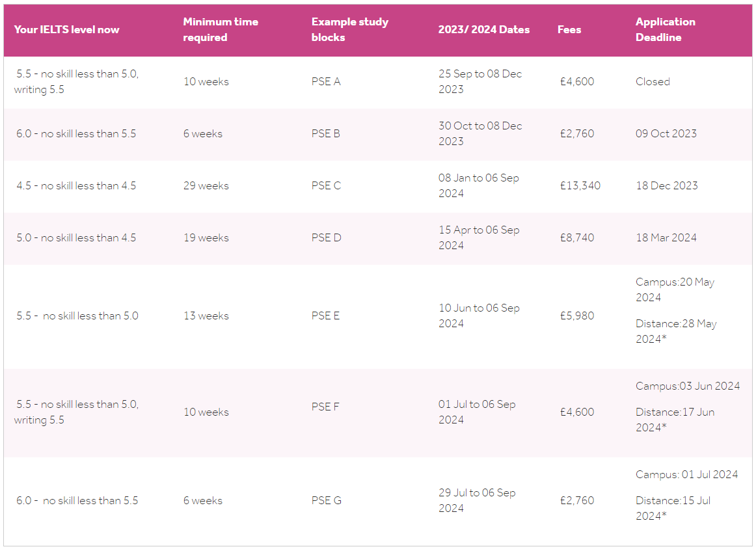Select the 'PSE C' study block cell

pyautogui.click(x=327, y=185)
